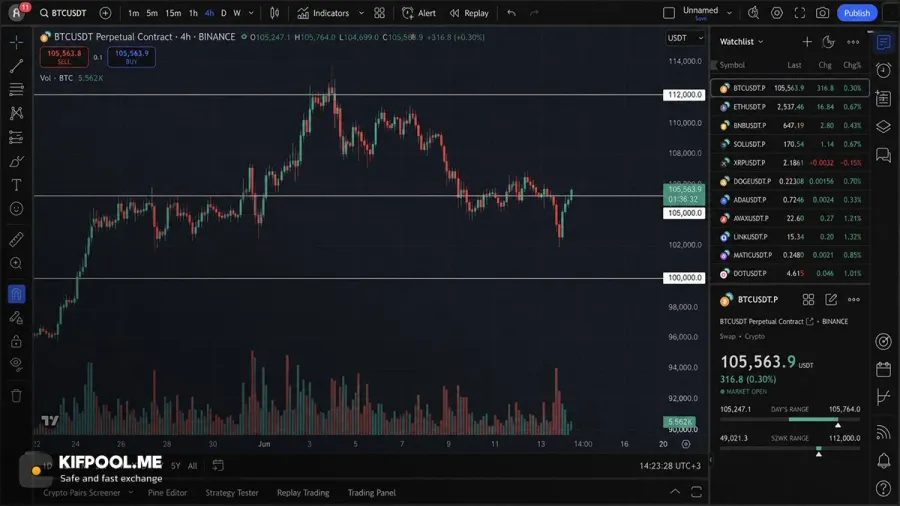Open the Indicators dialog
The image size is (900, 506).
323,13
